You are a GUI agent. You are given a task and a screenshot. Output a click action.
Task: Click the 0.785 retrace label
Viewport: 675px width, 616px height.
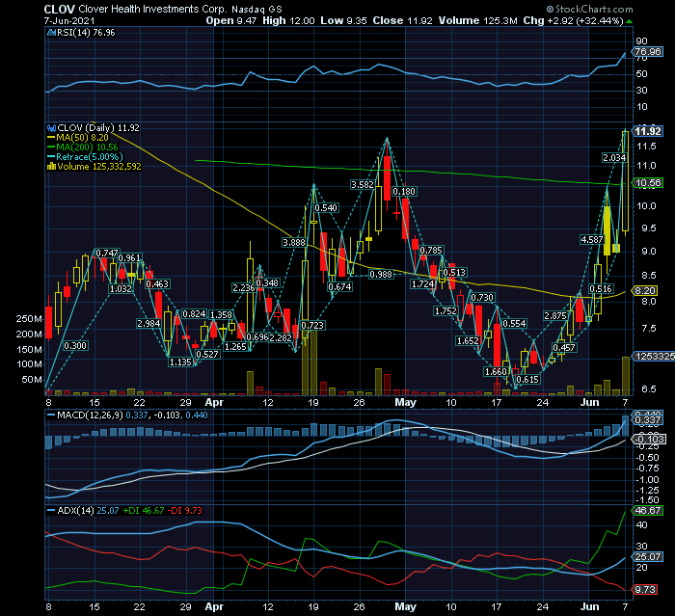point(431,251)
